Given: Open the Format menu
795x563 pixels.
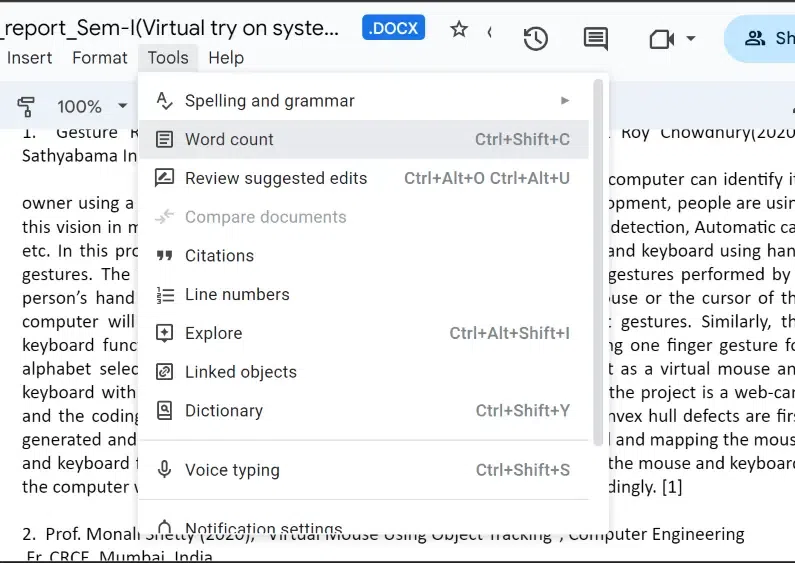Looking at the screenshot, I should point(100,58).
